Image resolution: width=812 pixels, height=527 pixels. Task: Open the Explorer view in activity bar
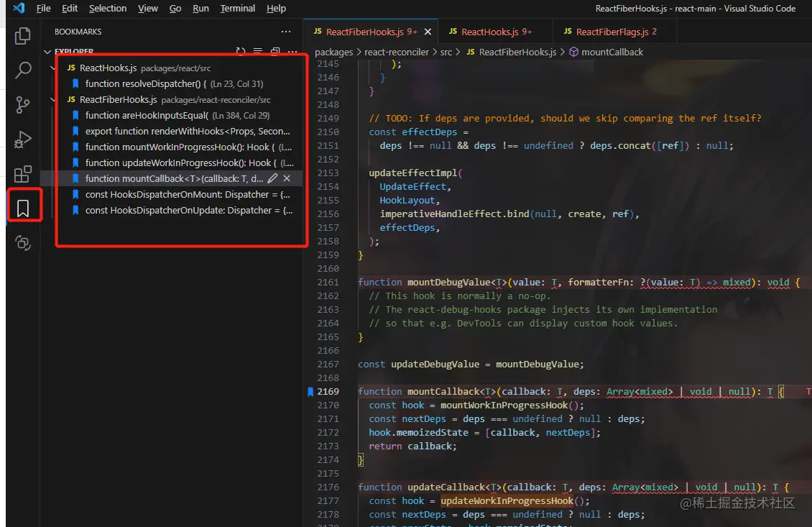[23, 35]
